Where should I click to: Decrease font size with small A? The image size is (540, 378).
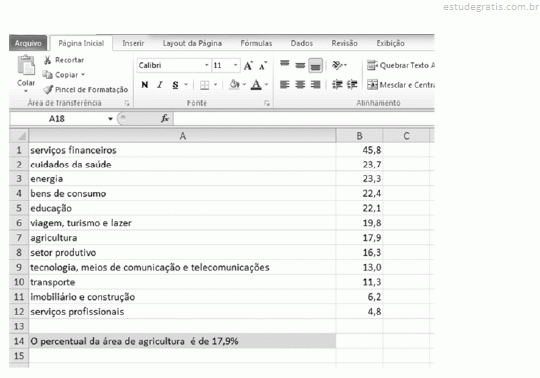click(x=263, y=65)
